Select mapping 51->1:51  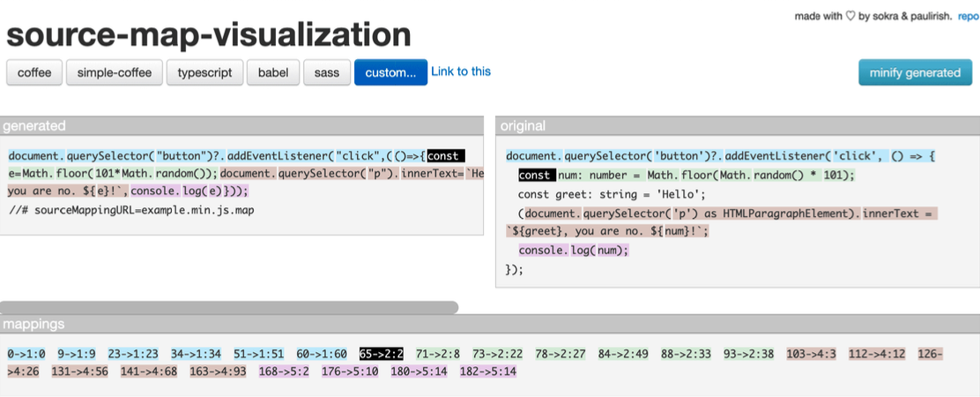pyautogui.click(x=259, y=354)
